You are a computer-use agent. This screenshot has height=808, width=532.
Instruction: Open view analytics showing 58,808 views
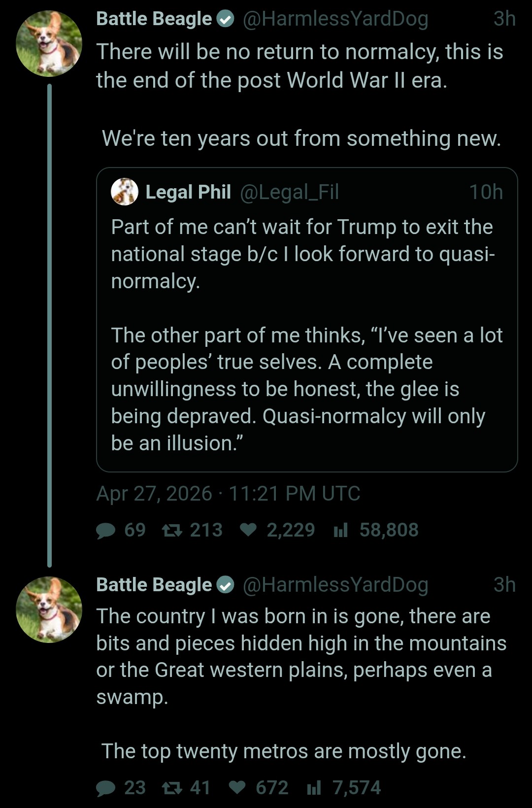(x=340, y=531)
